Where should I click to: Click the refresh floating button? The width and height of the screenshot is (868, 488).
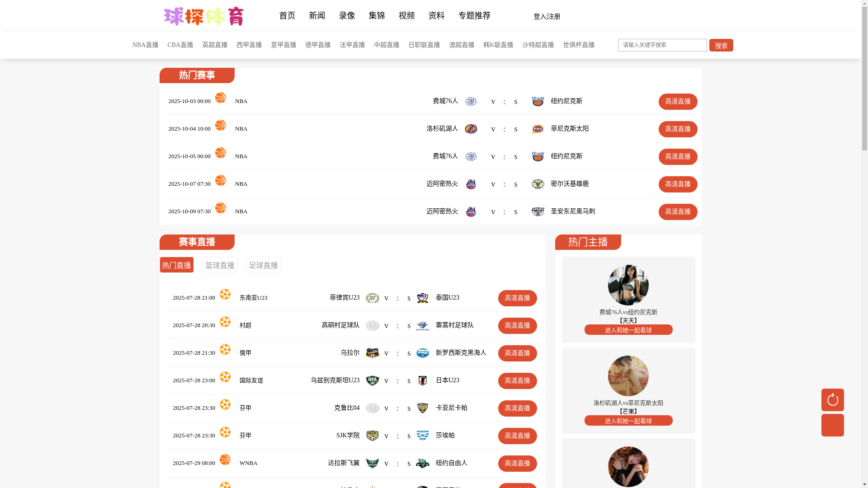833,400
